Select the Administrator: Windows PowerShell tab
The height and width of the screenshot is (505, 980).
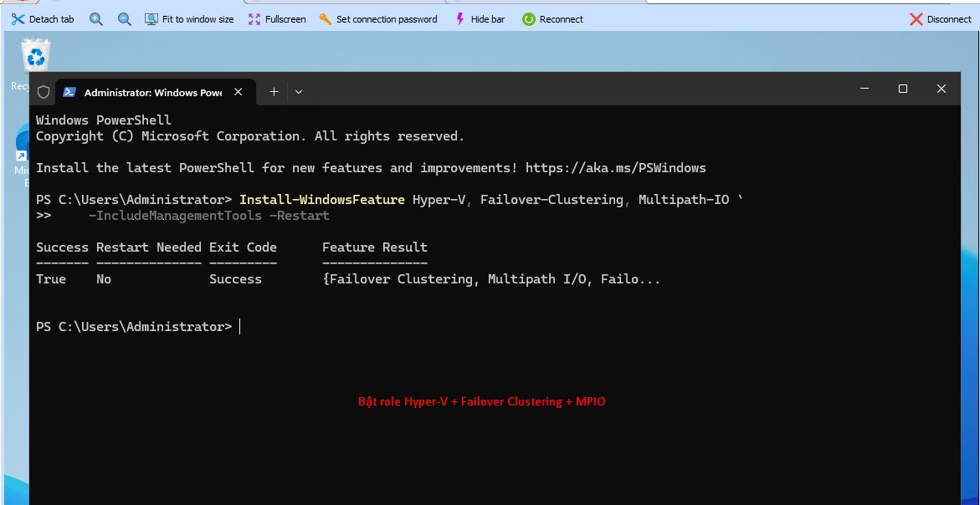click(x=153, y=92)
